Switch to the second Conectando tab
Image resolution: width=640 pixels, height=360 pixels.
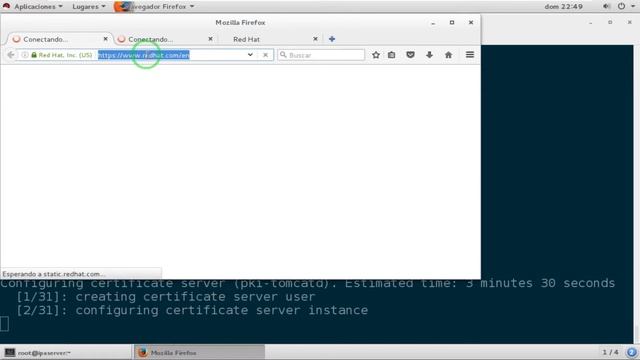click(x=165, y=39)
